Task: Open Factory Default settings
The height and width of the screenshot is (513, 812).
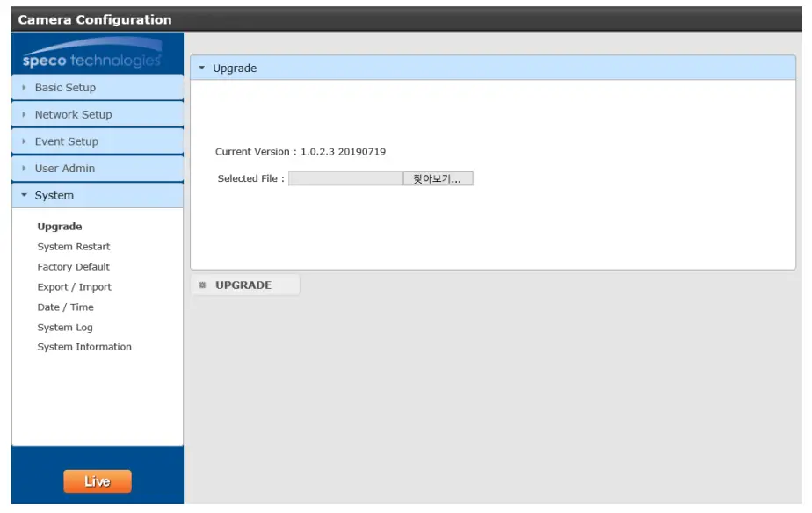Action: [74, 267]
